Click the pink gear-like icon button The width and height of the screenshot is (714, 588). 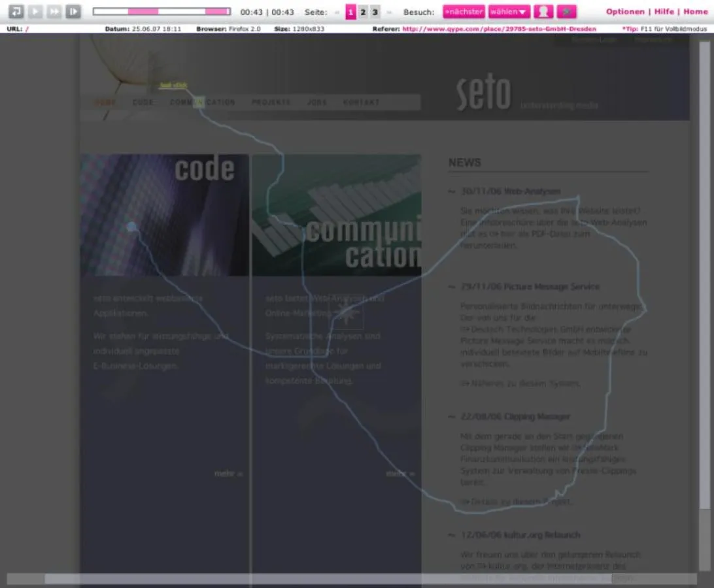(x=566, y=12)
